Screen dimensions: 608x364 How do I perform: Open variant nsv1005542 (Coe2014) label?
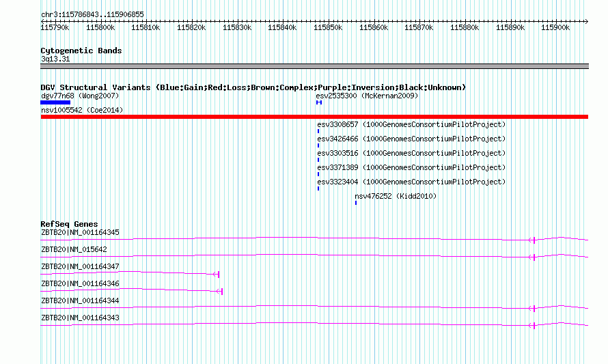82,110
